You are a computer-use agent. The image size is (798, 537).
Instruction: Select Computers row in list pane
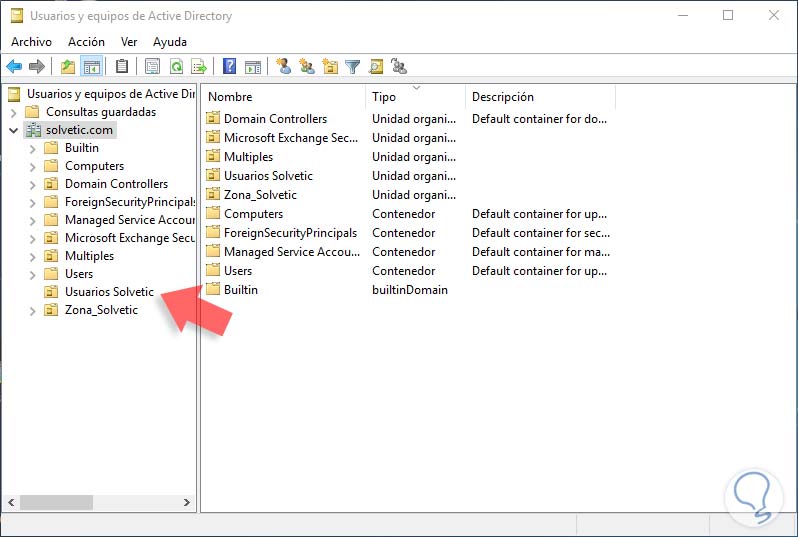253,214
